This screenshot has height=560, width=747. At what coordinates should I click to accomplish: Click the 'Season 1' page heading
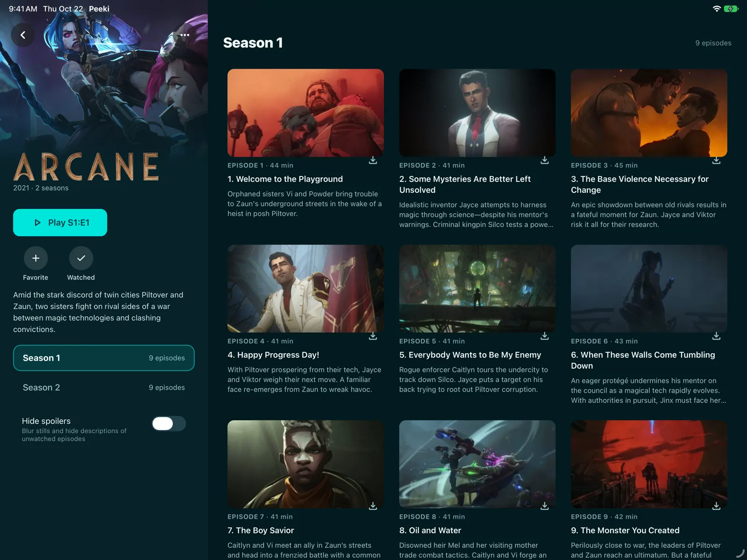(x=253, y=43)
